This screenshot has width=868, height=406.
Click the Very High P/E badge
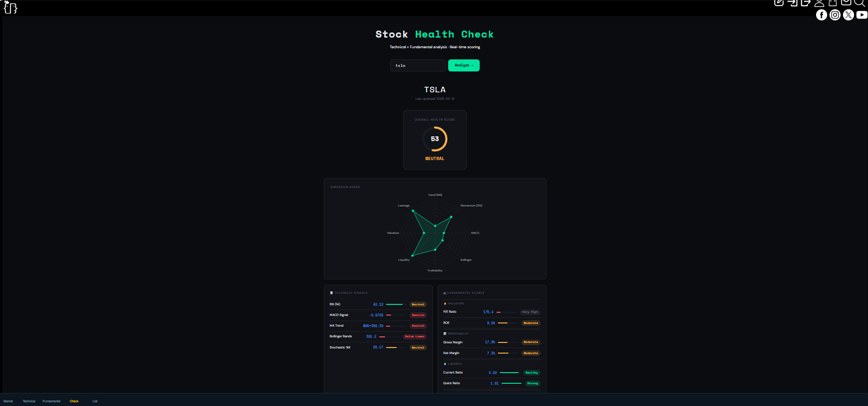click(530, 312)
